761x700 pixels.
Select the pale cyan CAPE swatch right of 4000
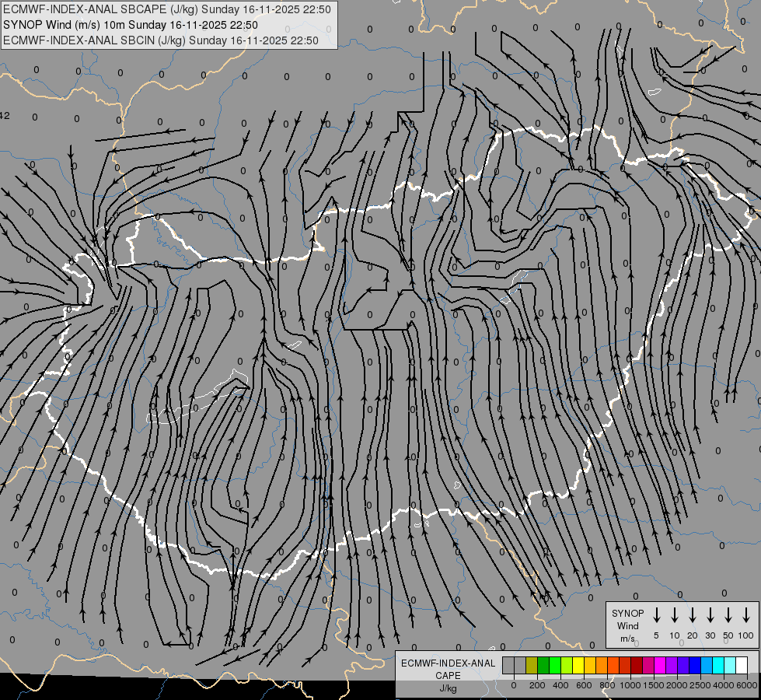pos(730,665)
